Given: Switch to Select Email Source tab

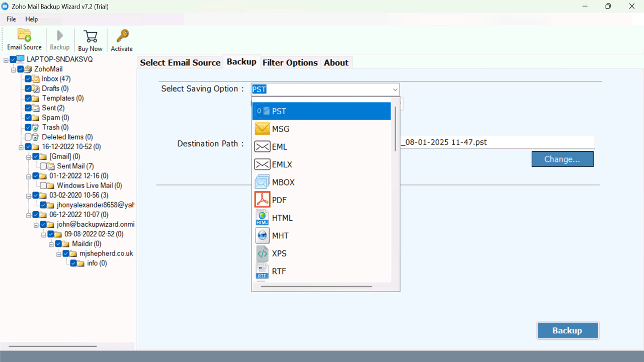Looking at the screenshot, I should point(180,62).
